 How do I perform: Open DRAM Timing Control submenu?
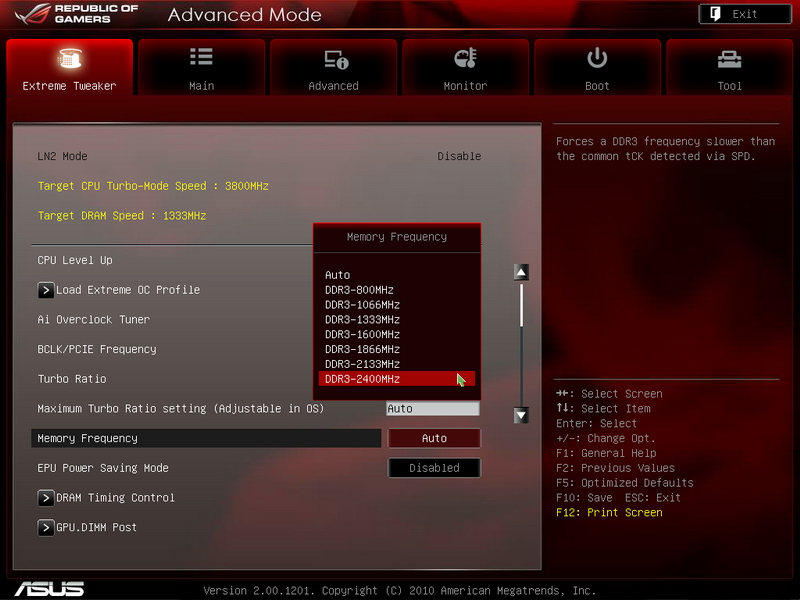pos(115,497)
